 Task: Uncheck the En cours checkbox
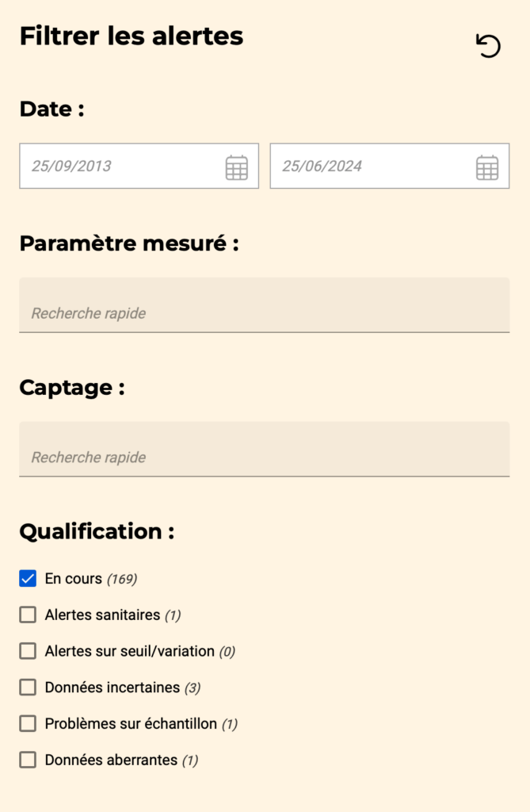pos(28,579)
